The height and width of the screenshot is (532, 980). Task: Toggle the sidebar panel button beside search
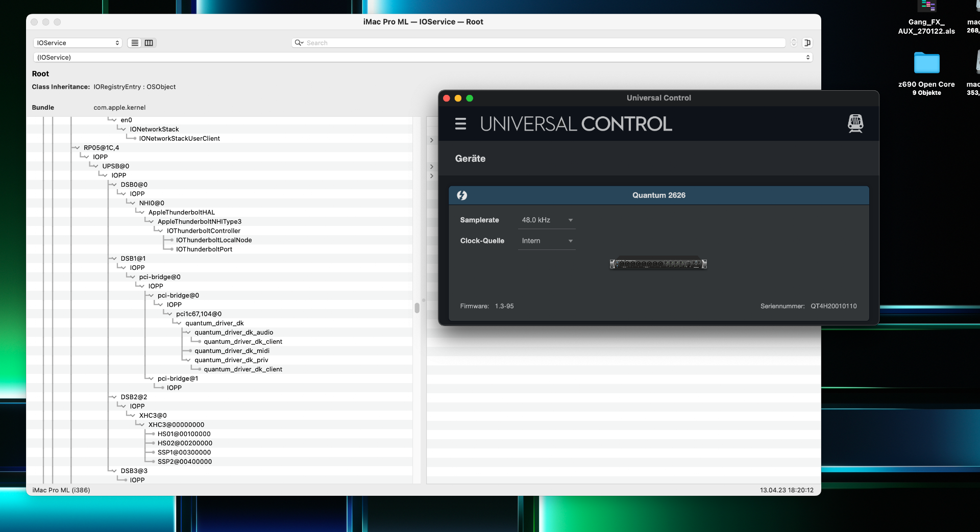[807, 43]
